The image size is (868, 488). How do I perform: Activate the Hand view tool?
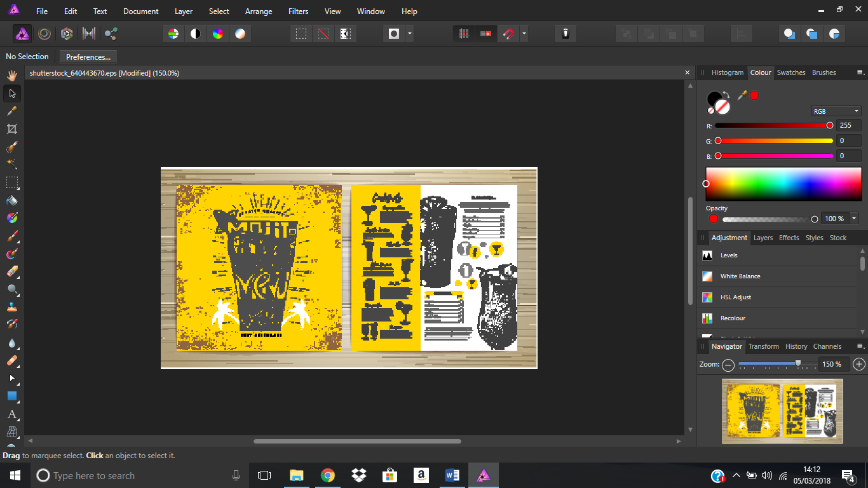click(11, 76)
